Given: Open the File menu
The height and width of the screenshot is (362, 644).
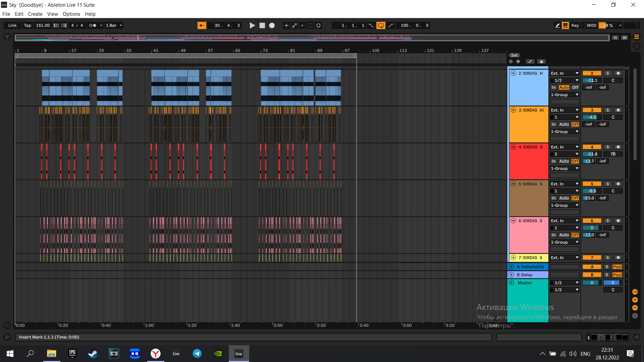Looking at the screenshot, I should [6, 14].
